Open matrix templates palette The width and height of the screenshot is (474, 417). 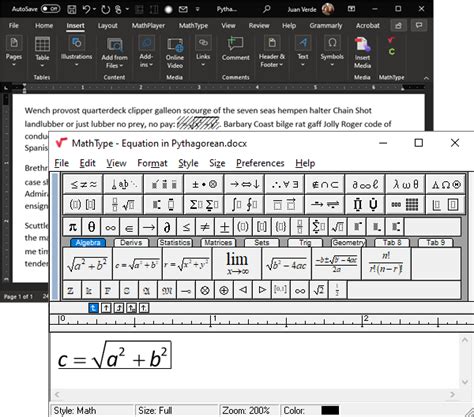(x=405, y=204)
